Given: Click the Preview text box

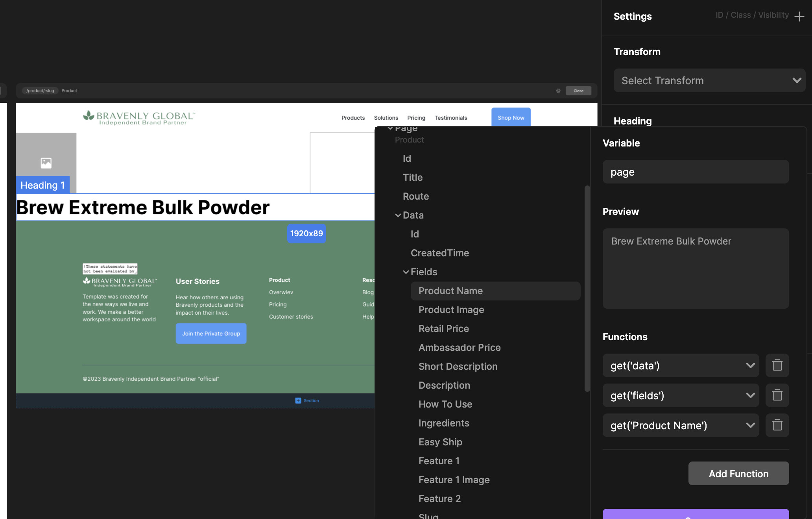Looking at the screenshot, I should coord(696,269).
